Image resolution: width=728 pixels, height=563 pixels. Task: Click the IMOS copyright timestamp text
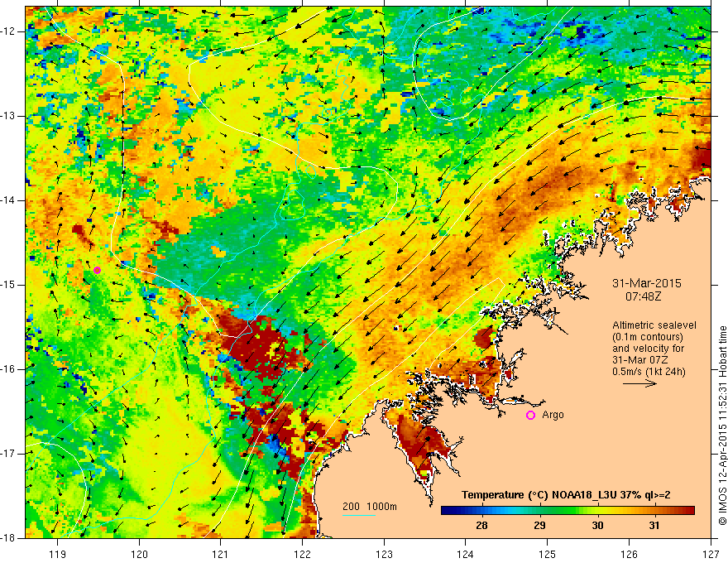[x=722, y=426]
